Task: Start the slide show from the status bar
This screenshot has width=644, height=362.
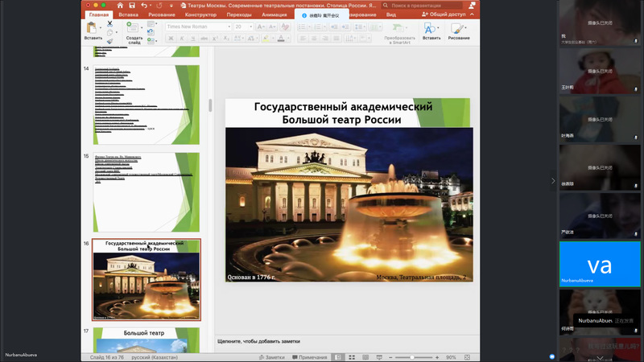Action: click(379, 357)
